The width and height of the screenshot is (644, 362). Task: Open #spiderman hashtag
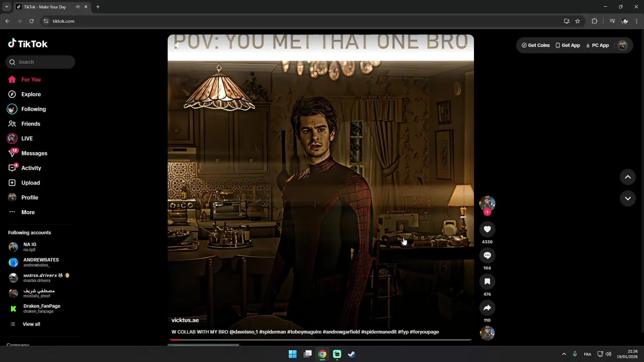click(272, 332)
